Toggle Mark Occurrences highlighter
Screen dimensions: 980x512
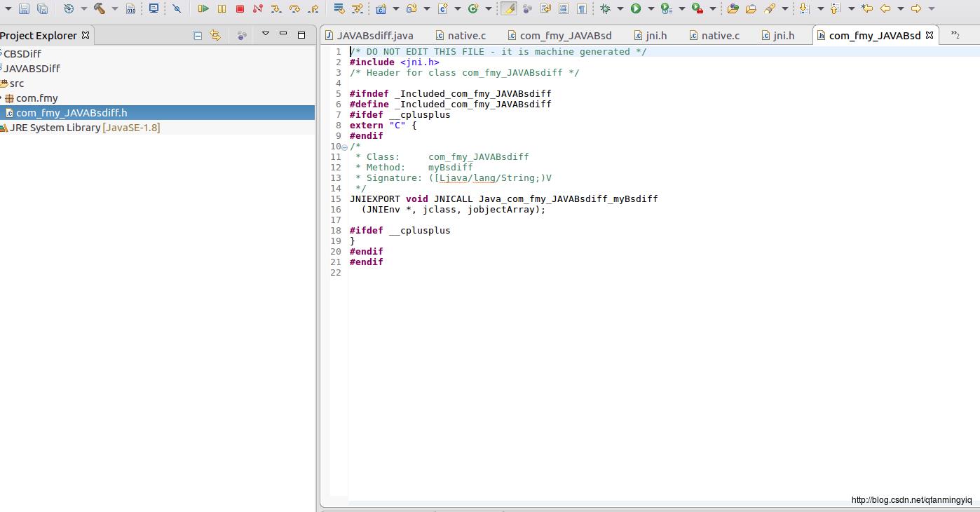pos(509,8)
